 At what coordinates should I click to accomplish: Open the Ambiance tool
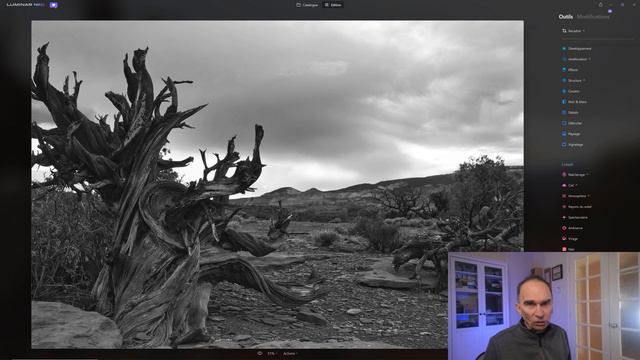[572, 228]
